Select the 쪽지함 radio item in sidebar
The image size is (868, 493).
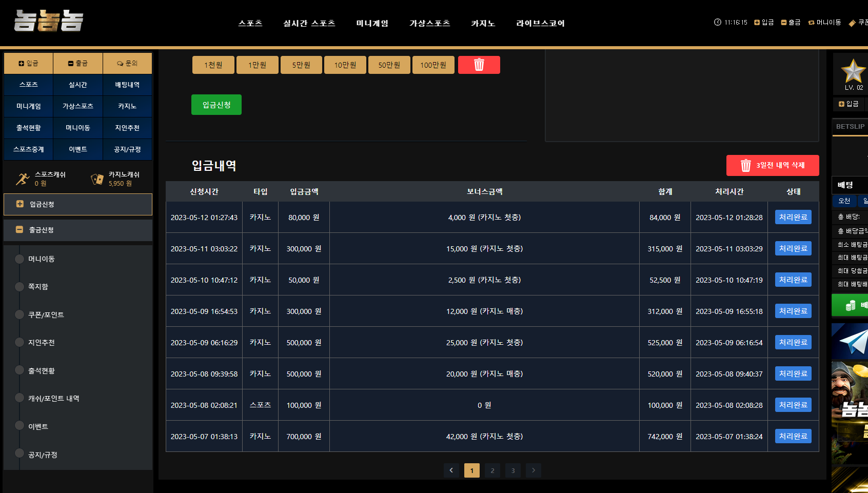[19, 287]
